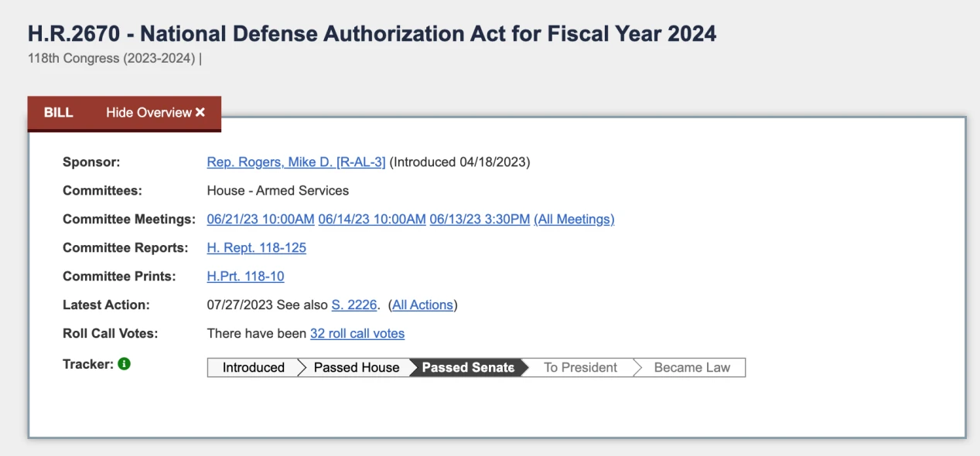The height and width of the screenshot is (456, 980).
Task: Open committee report H. Rept. 118-125
Action: [x=256, y=248]
